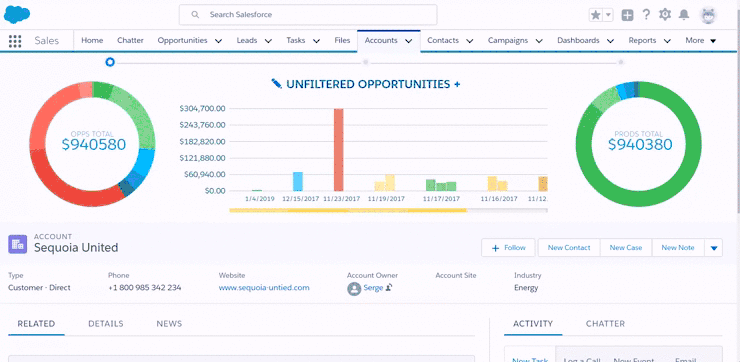Click the $940380 prods total value
Image resolution: width=740 pixels, height=362 pixels.
coord(640,145)
